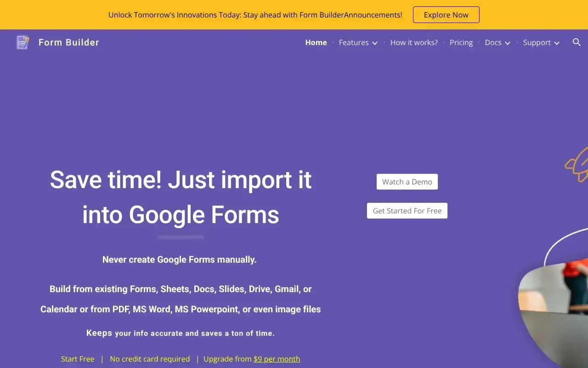Select Home in the navigation bar
Image resolution: width=588 pixels, height=368 pixels.
click(316, 42)
